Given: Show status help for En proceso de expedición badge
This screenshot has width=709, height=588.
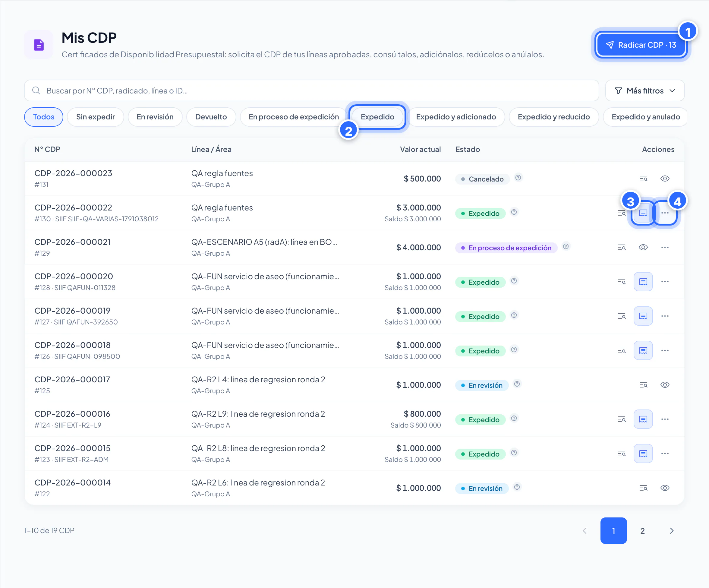Looking at the screenshot, I should pos(566,247).
